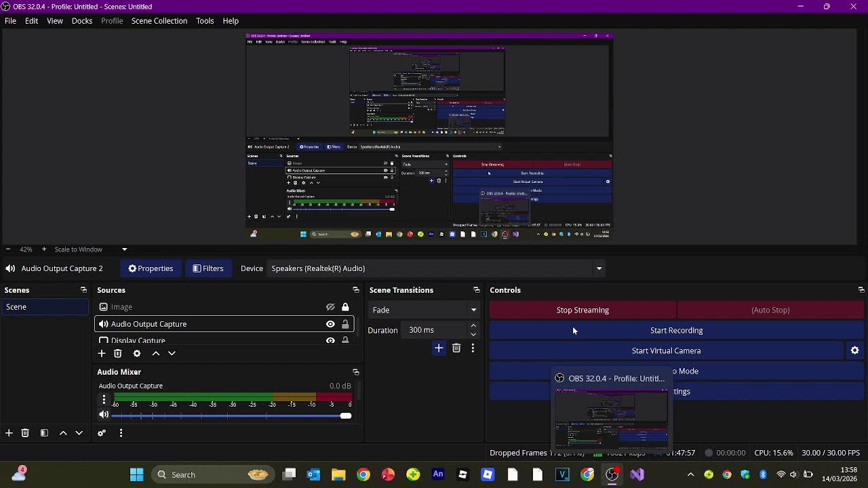868x488 pixels.
Task: Pop out the Scene Transitions dock
Action: [x=476, y=290]
